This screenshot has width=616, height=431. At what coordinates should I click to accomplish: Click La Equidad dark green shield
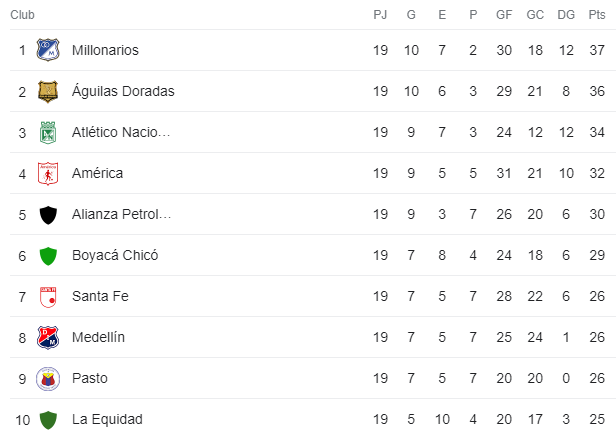(x=48, y=420)
